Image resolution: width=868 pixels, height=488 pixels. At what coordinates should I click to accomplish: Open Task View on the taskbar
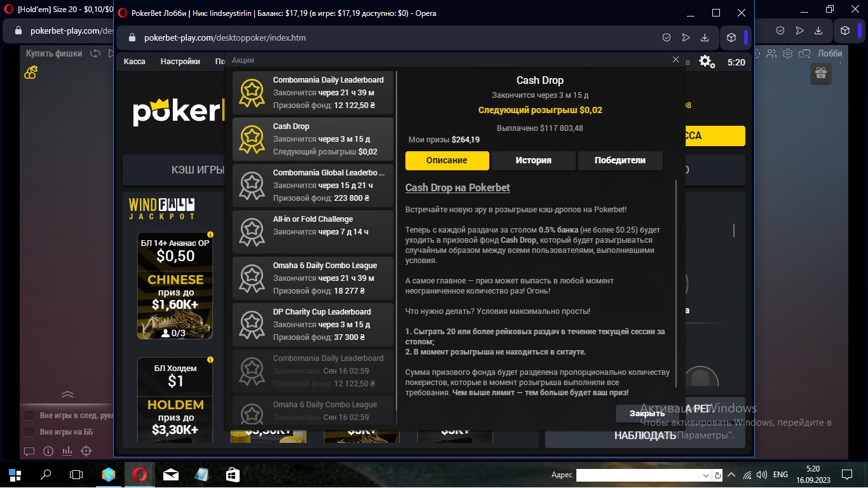(x=76, y=475)
